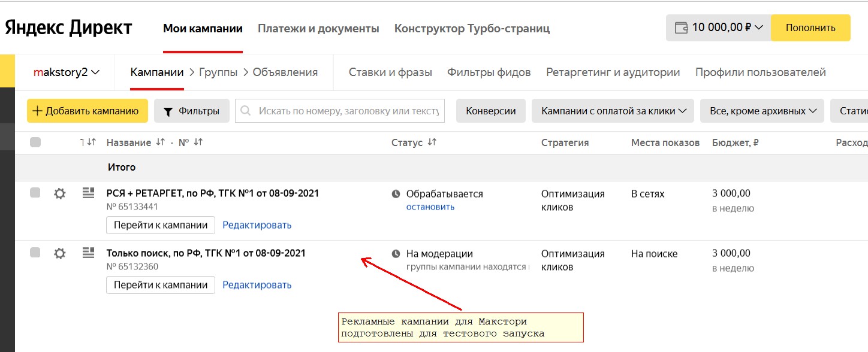The width and height of the screenshot is (868, 352).
Task: Check the Только поиск campaign checkbox
Action: point(35,253)
